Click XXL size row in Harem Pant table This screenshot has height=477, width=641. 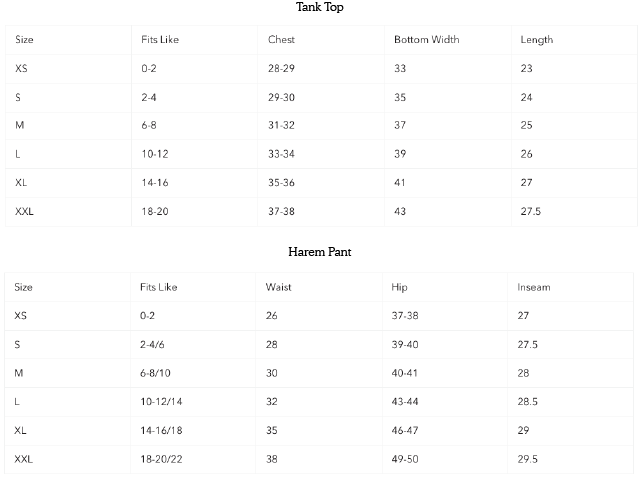(x=25, y=458)
